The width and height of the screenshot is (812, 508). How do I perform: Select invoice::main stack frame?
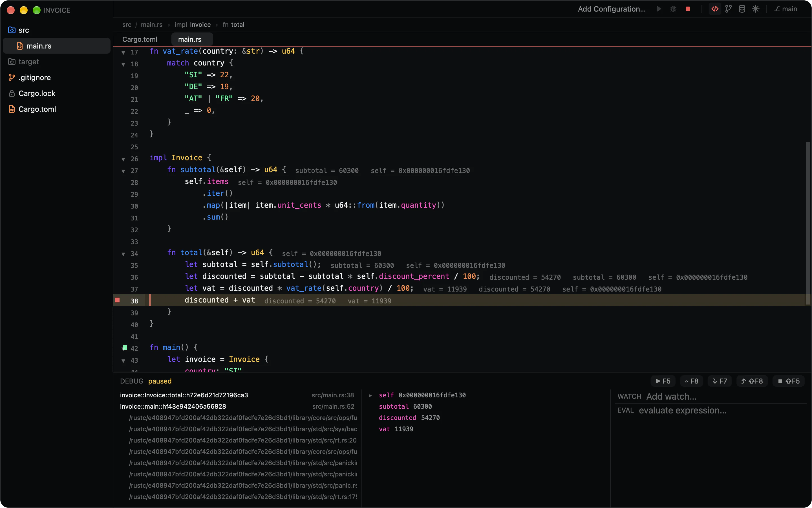coord(237,406)
